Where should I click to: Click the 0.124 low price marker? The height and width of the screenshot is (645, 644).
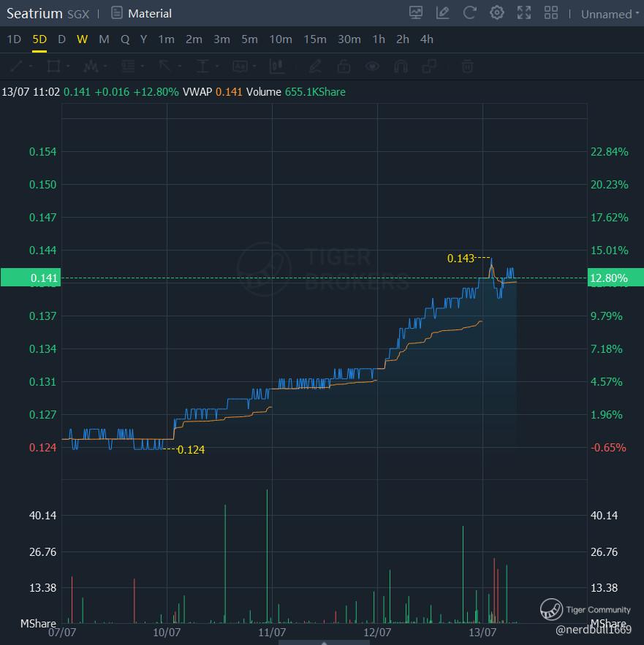point(191,450)
